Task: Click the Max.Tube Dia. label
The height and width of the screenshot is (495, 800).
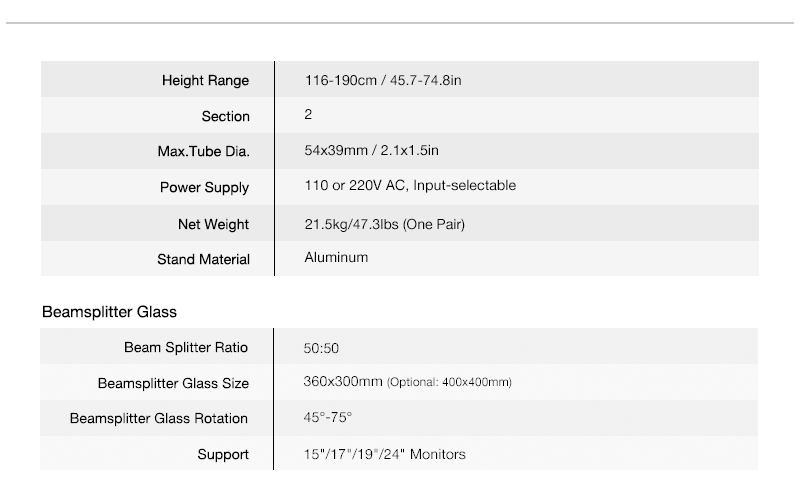Action: [x=196, y=152]
